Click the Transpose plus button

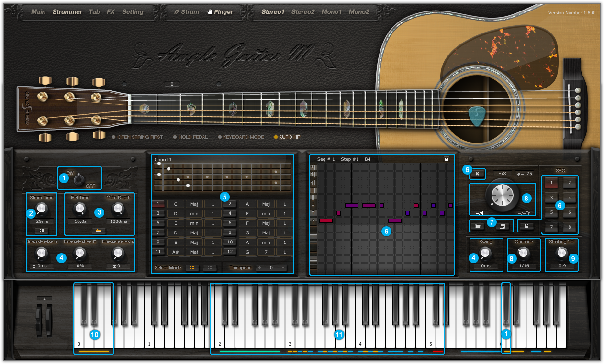pyautogui.click(x=260, y=268)
